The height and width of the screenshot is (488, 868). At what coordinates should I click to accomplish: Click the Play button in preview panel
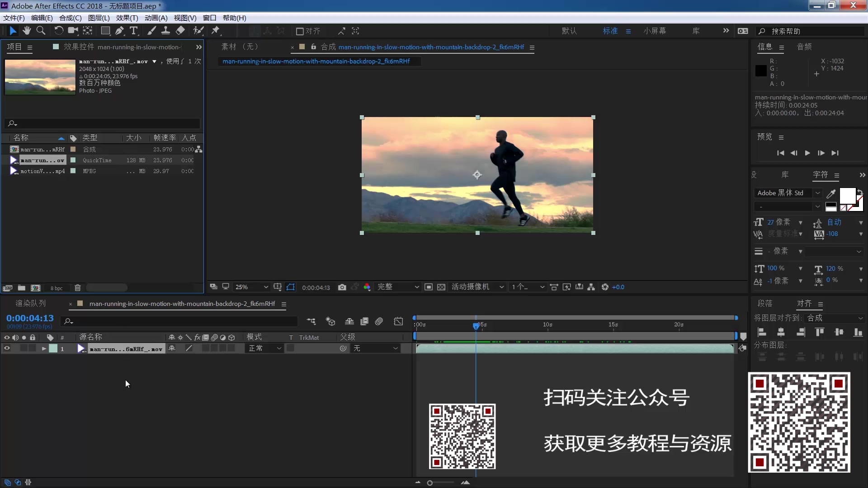(807, 153)
